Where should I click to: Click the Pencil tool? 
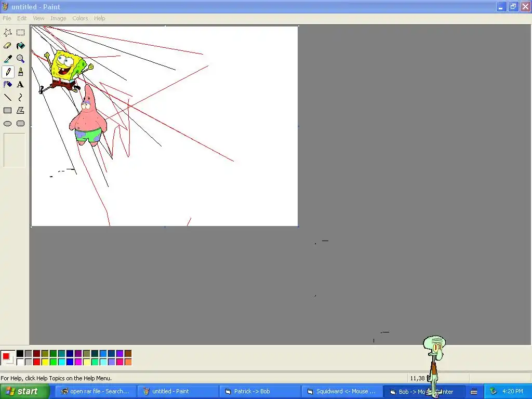point(7,72)
